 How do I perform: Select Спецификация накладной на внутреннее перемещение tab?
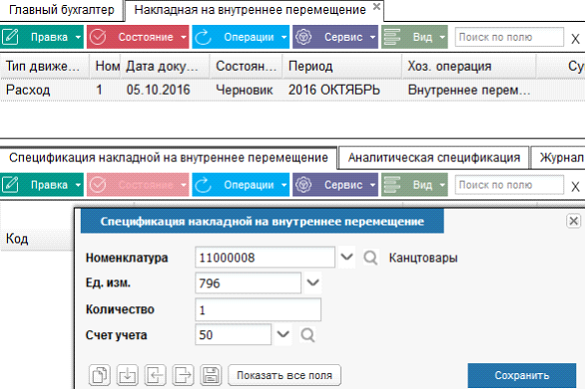(169, 158)
